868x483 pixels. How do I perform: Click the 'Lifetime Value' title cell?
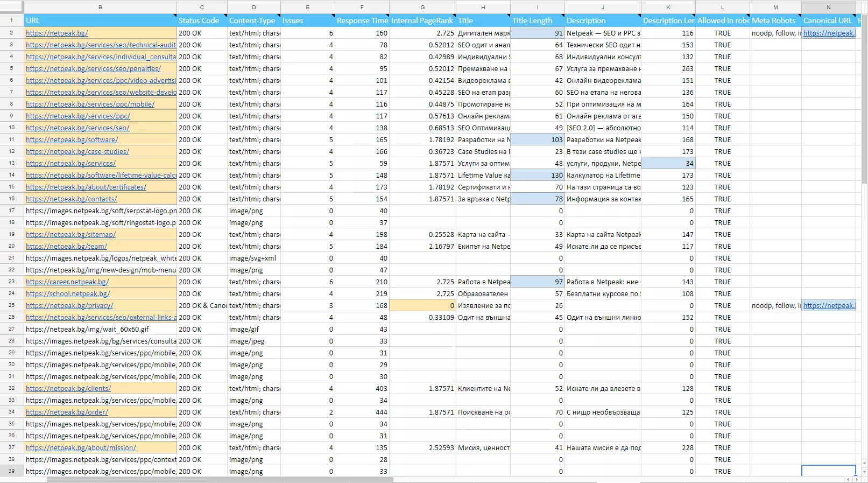pyautogui.click(x=483, y=176)
